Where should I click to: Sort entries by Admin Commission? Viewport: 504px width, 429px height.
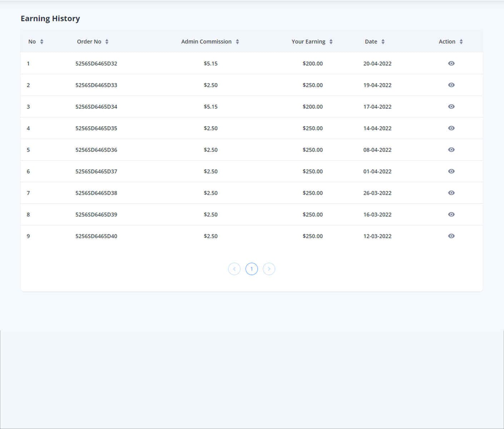pyautogui.click(x=237, y=41)
